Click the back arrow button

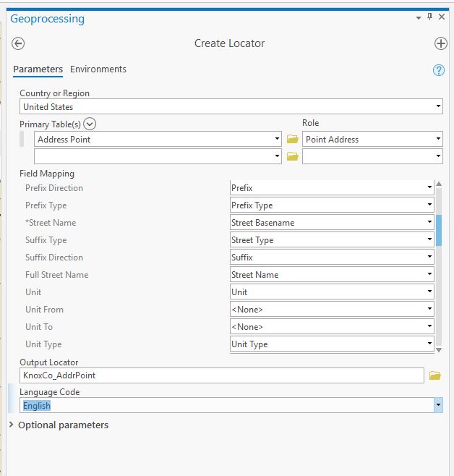tap(19, 43)
